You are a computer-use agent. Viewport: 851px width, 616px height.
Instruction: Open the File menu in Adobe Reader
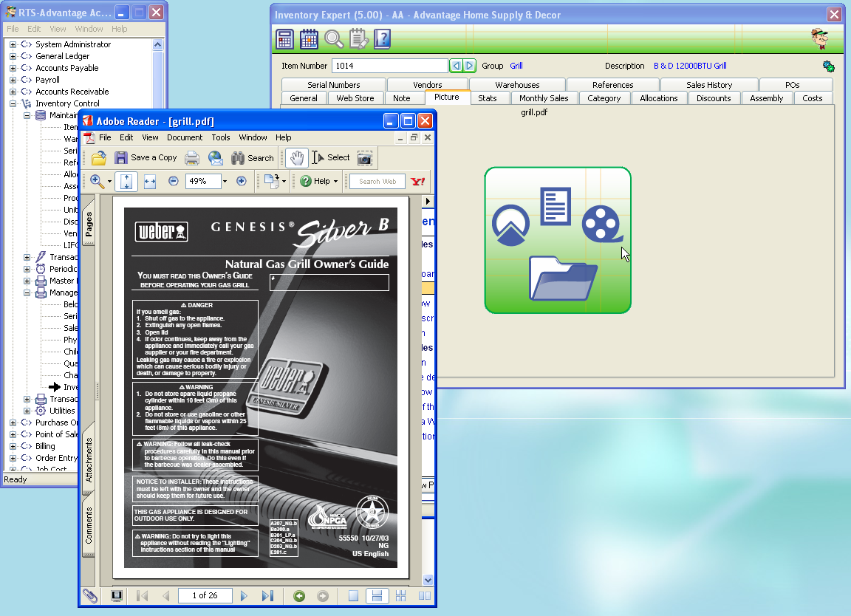click(105, 138)
